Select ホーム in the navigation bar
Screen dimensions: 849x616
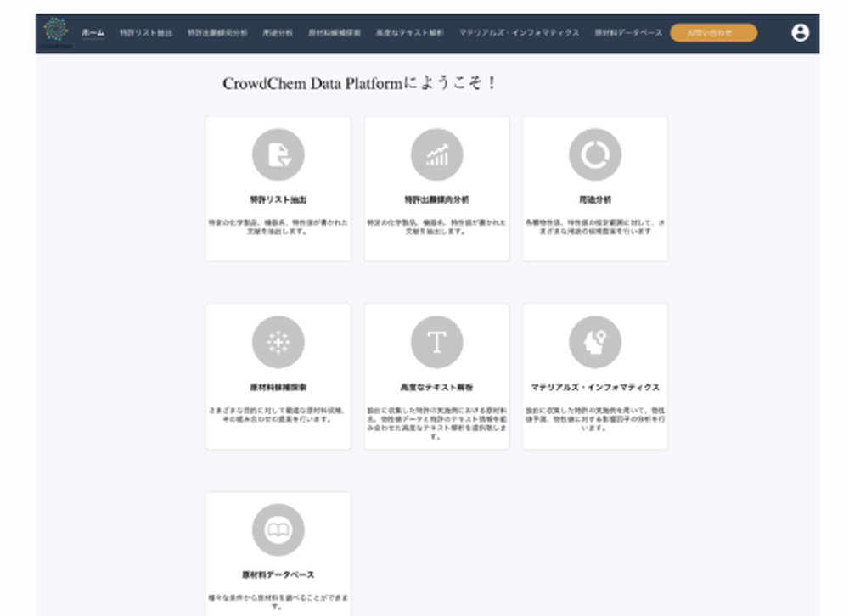tap(93, 32)
